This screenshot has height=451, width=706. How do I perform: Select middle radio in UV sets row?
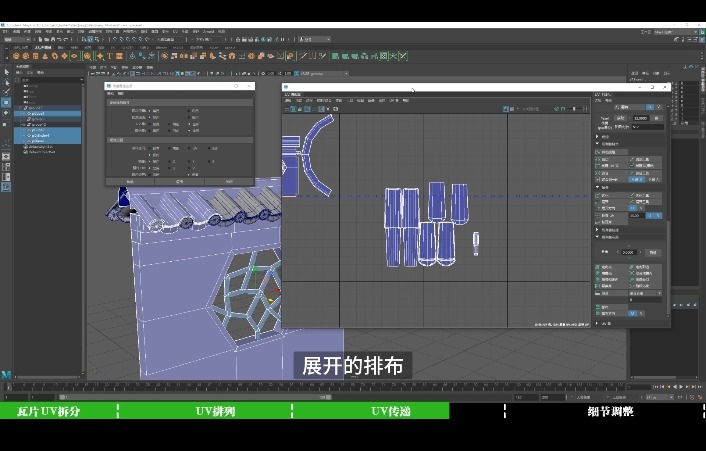coord(170,124)
